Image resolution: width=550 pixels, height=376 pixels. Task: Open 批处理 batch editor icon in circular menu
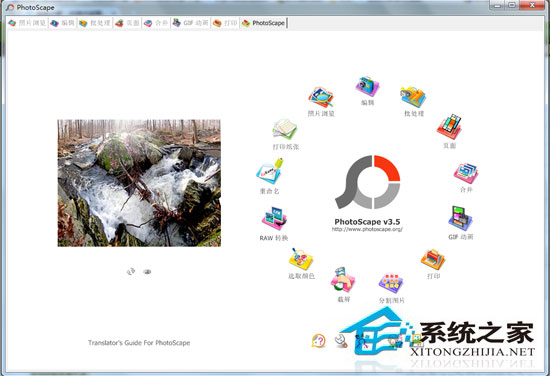tap(413, 96)
